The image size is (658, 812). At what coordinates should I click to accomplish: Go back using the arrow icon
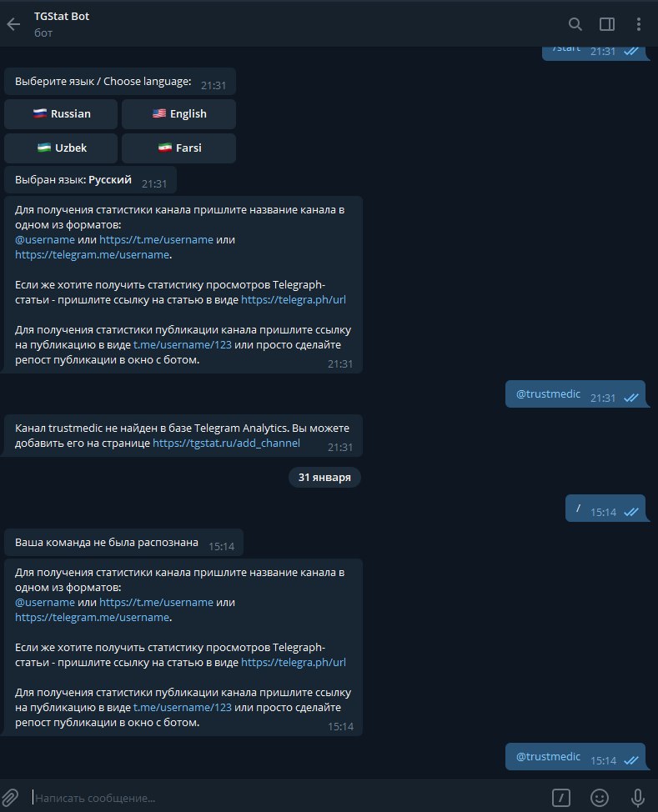tap(13, 24)
